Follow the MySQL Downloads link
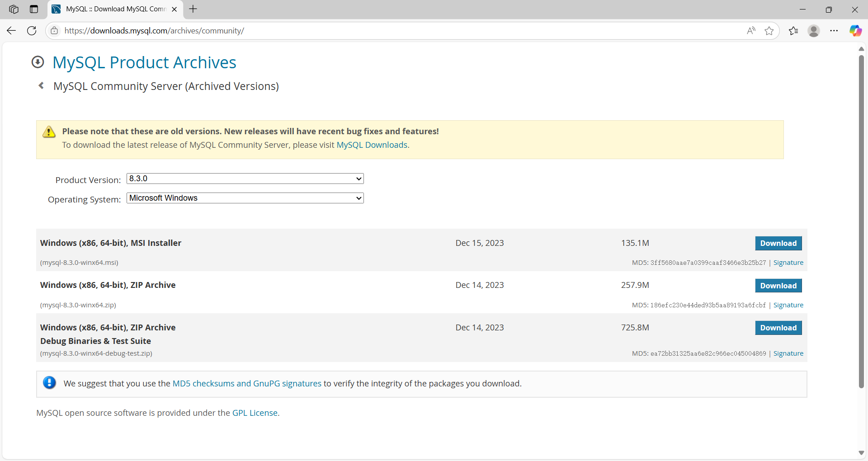Screen dimensions: 868x461 click(x=372, y=145)
